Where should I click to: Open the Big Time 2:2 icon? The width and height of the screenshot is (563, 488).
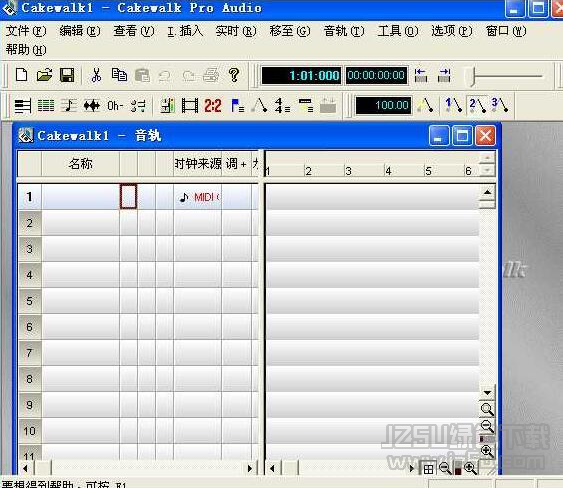point(213,106)
